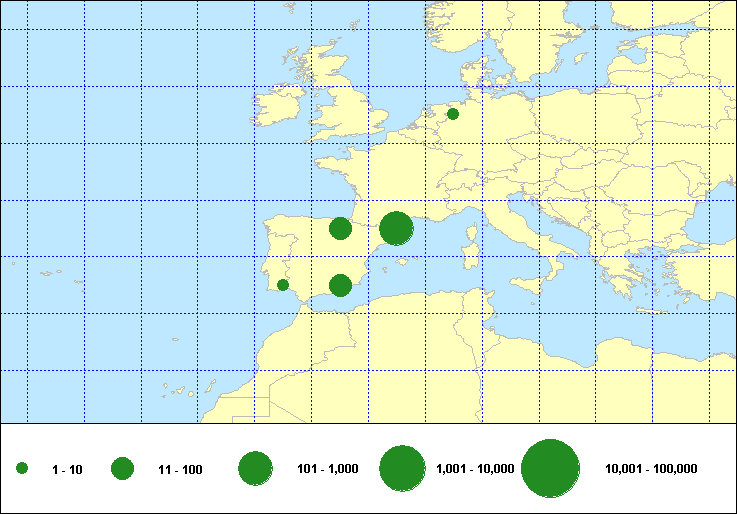
Task: Select the "101 - 1,000" legend text
Action: tap(328, 469)
